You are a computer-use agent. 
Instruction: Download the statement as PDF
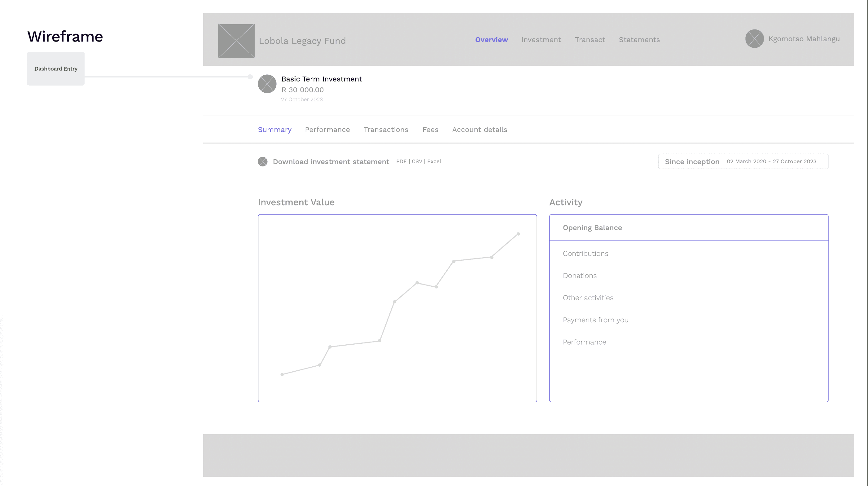coord(401,161)
